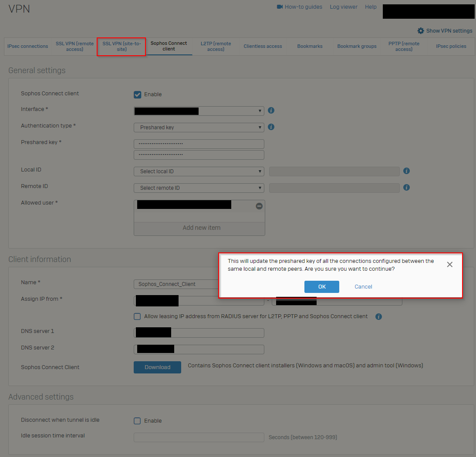Switch to IPsec connections tab
The height and width of the screenshot is (457, 476).
point(27,47)
